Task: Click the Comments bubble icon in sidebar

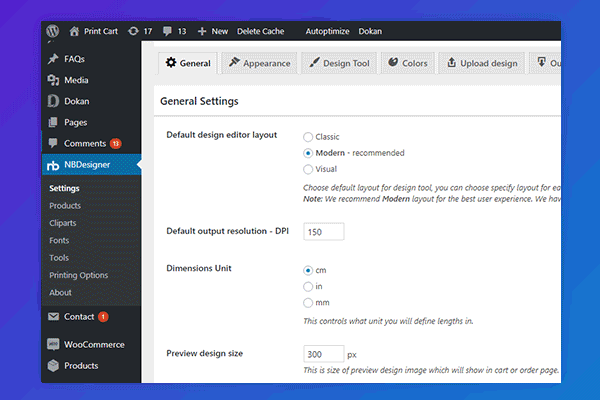Action: 53,143
